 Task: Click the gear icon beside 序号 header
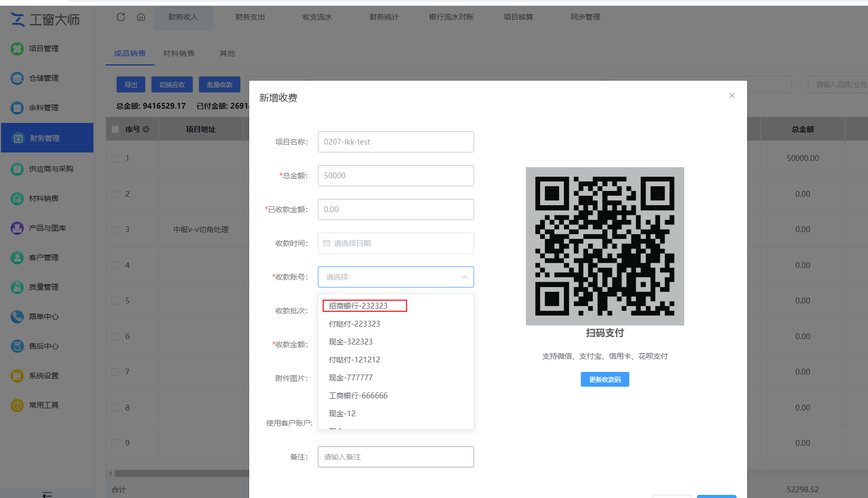click(x=146, y=129)
